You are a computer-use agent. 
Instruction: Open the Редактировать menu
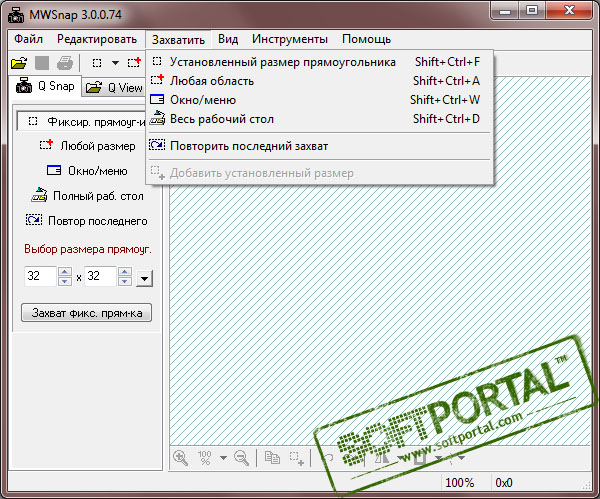97,39
